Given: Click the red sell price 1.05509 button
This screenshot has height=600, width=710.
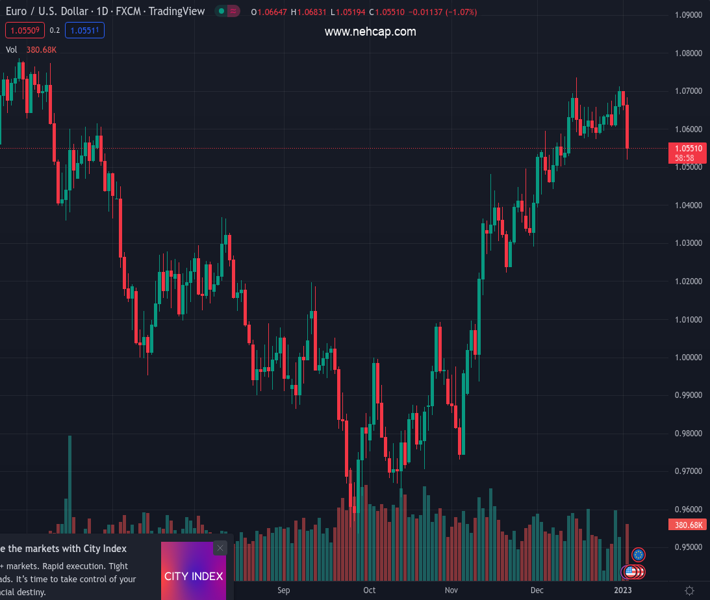Looking at the screenshot, I should (x=24, y=31).
